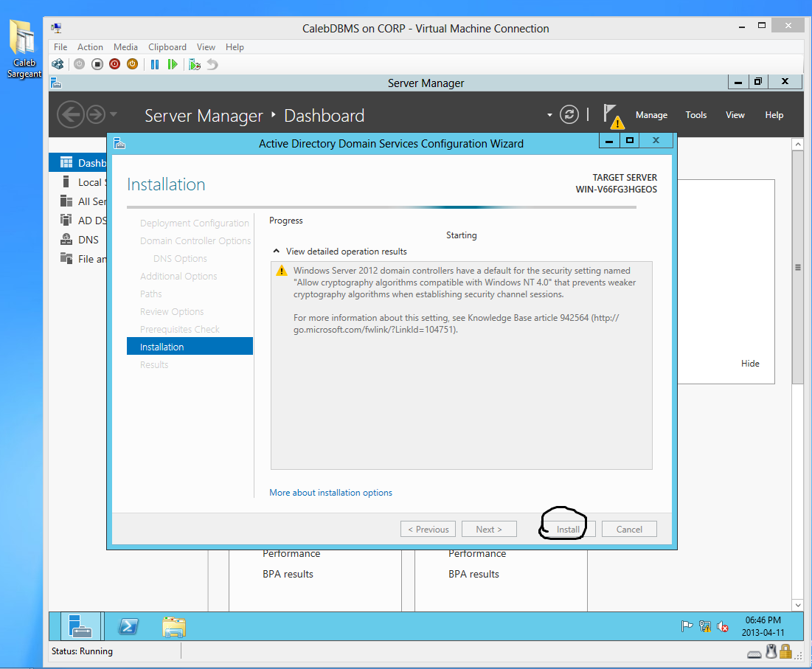Open dropdown arrow beside refresh icon

coord(549,115)
